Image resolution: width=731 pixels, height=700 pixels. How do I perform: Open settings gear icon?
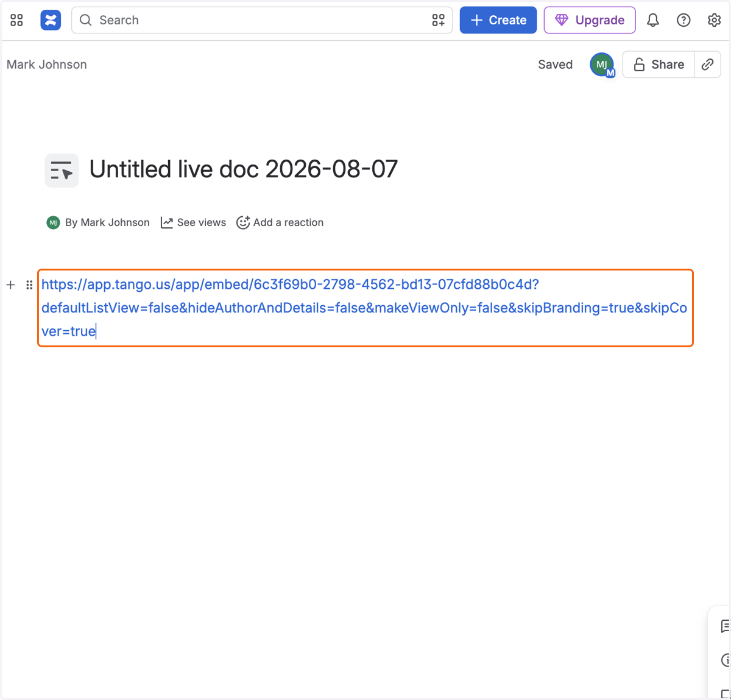pyautogui.click(x=715, y=20)
